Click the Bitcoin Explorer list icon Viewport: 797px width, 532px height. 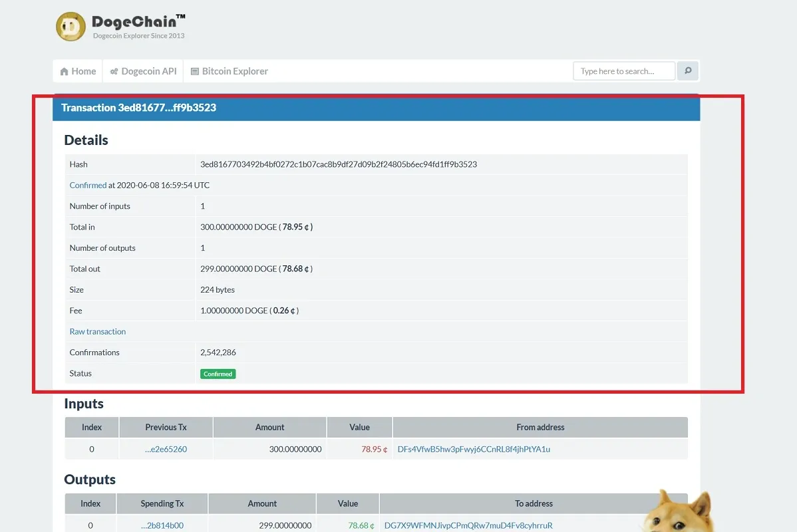coord(195,72)
